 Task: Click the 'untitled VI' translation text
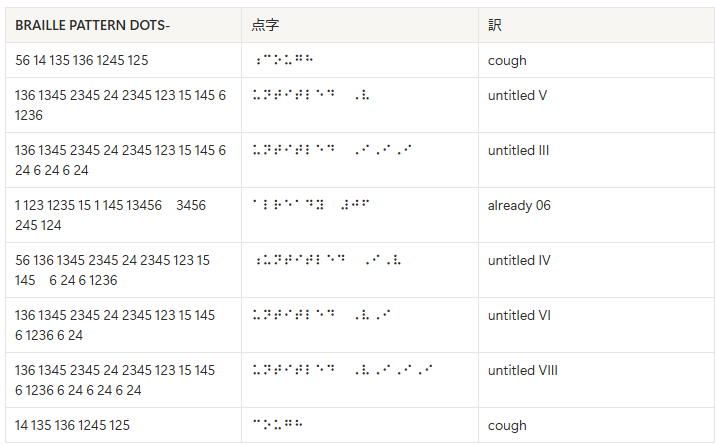pyautogui.click(x=519, y=316)
